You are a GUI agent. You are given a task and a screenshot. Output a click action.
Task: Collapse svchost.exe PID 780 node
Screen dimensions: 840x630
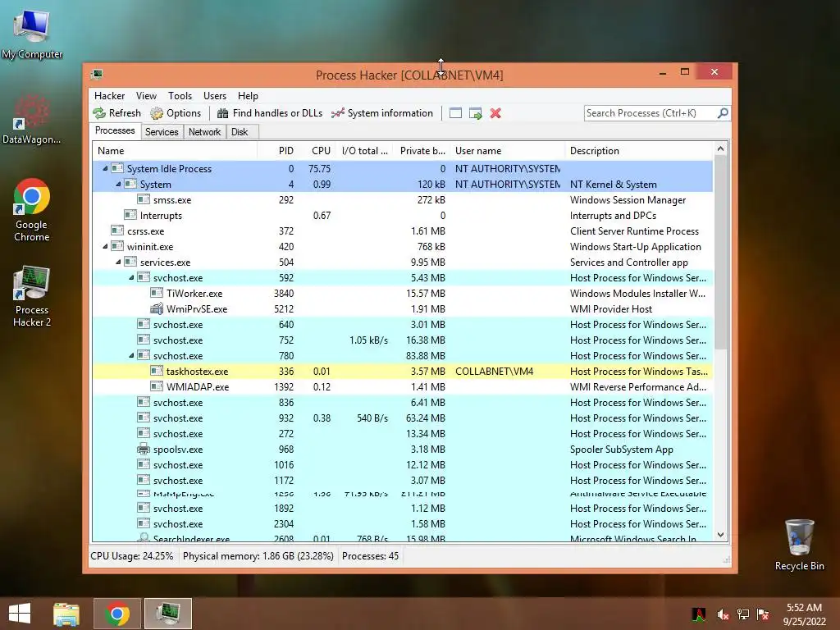[131, 356]
